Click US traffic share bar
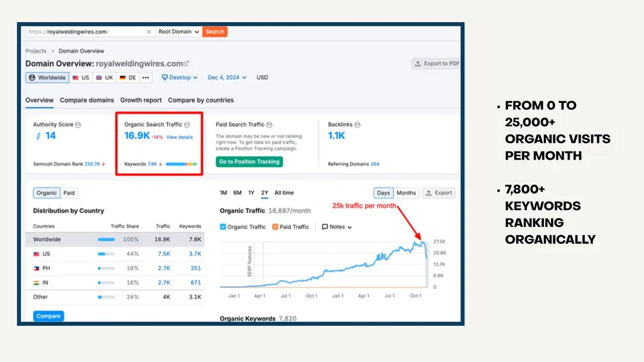 (x=106, y=254)
